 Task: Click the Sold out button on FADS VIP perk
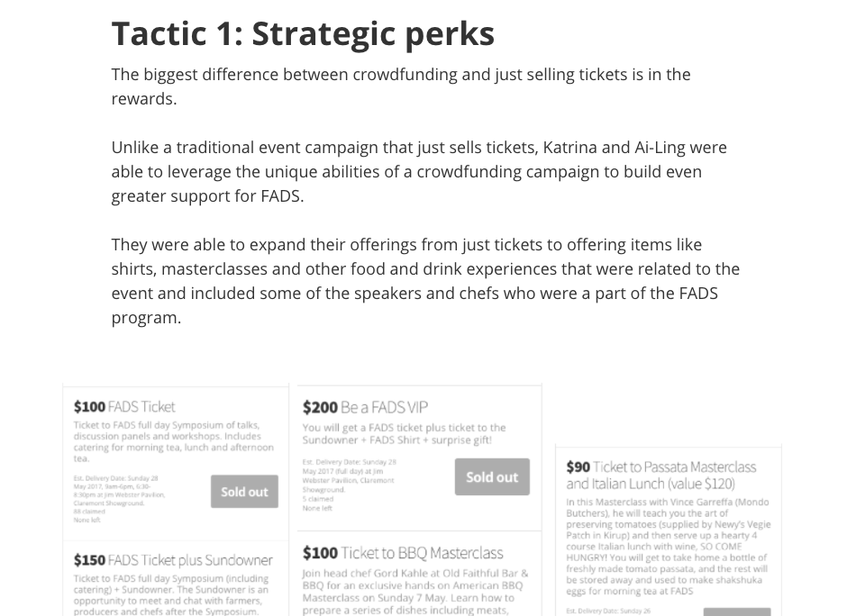492,476
